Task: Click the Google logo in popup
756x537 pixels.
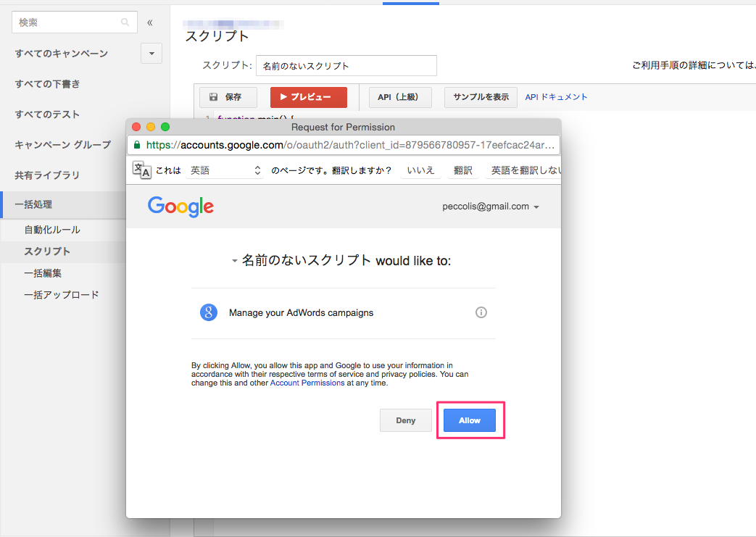Action: point(180,207)
